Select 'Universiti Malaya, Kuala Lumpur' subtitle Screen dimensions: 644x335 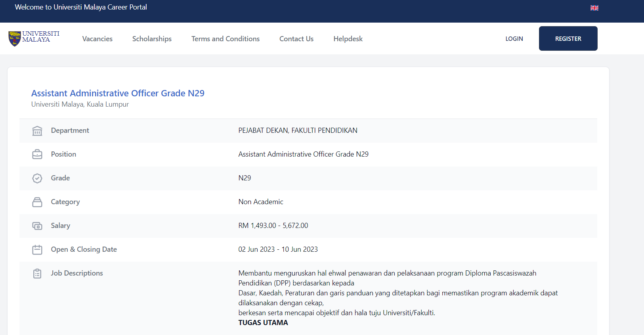click(x=80, y=104)
